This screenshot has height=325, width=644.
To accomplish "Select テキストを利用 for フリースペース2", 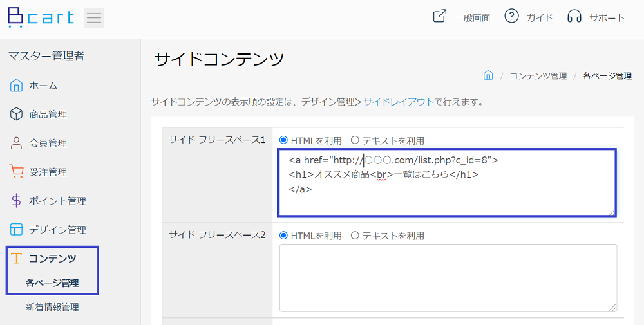I will coord(355,236).
